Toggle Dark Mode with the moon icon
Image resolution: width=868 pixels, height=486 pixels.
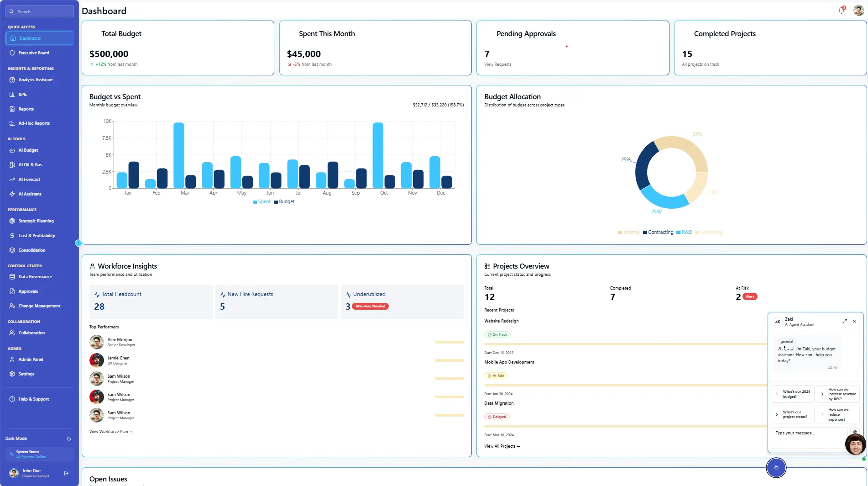tap(69, 438)
